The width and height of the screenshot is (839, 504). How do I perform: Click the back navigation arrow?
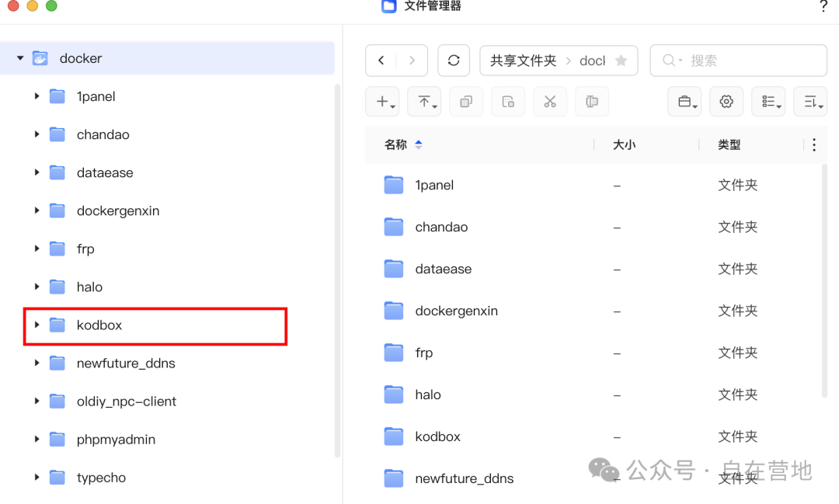pyautogui.click(x=381, y=61)
